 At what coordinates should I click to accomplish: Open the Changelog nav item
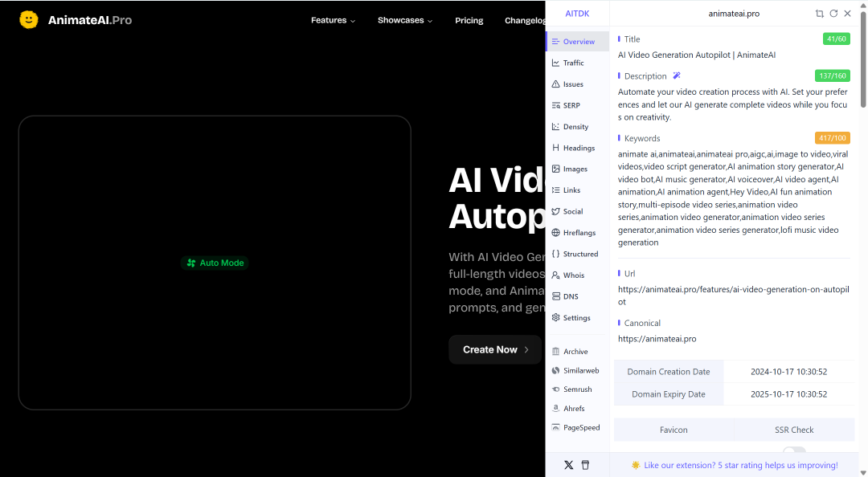525,20
